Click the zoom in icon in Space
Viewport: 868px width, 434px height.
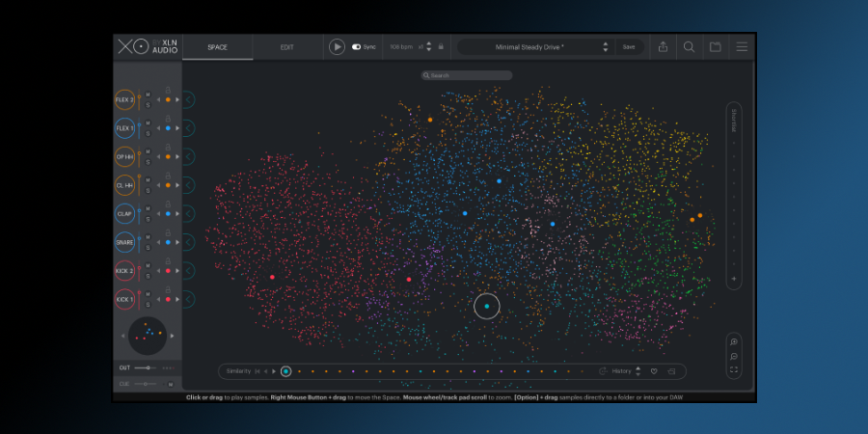tap(734, 342)
